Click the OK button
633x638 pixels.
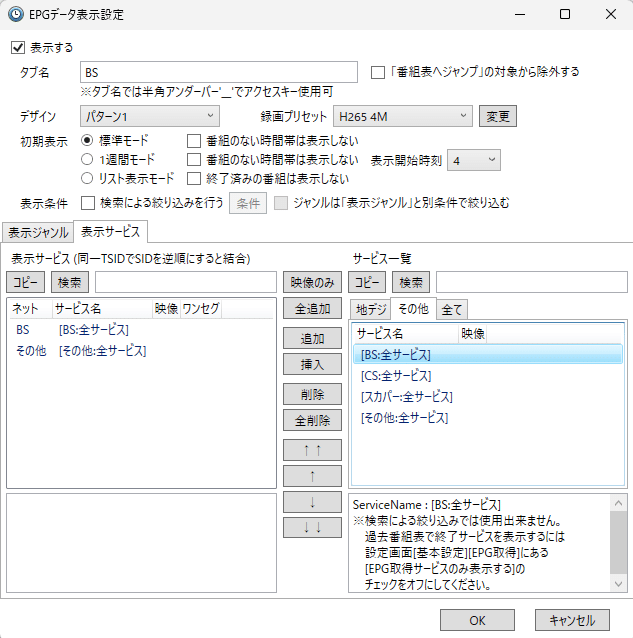point(477,620)
